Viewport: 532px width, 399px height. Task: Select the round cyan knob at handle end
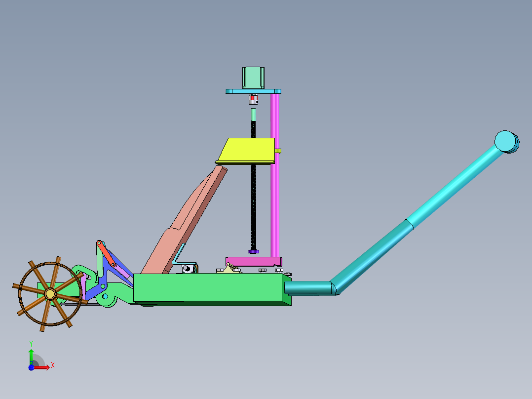coord(506,142)
